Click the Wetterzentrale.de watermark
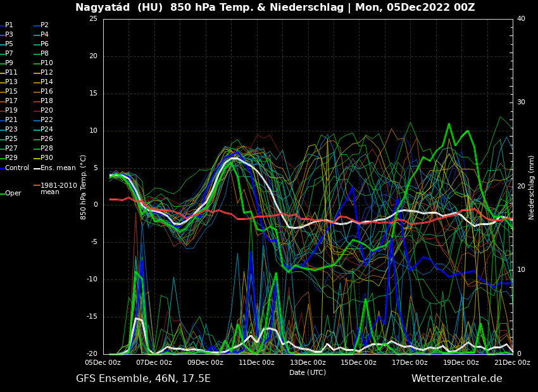 click(x=456, y=379)
